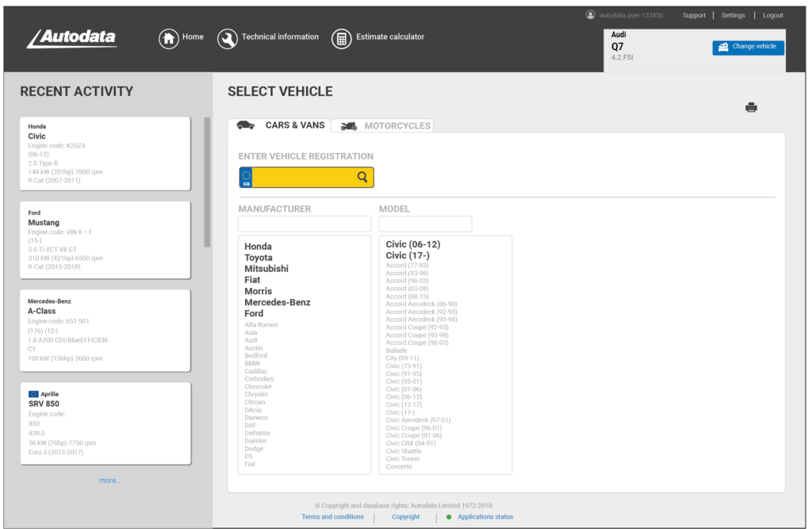Click the printer icon
Viewport: 812px width, 529px height.
coord(751,108)
